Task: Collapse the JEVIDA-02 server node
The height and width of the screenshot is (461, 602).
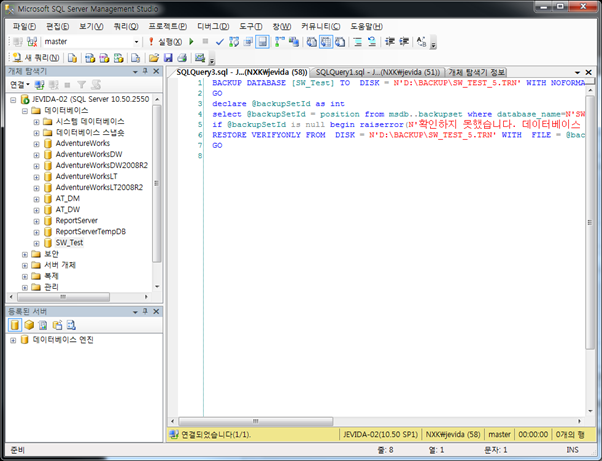Action: 13,100
